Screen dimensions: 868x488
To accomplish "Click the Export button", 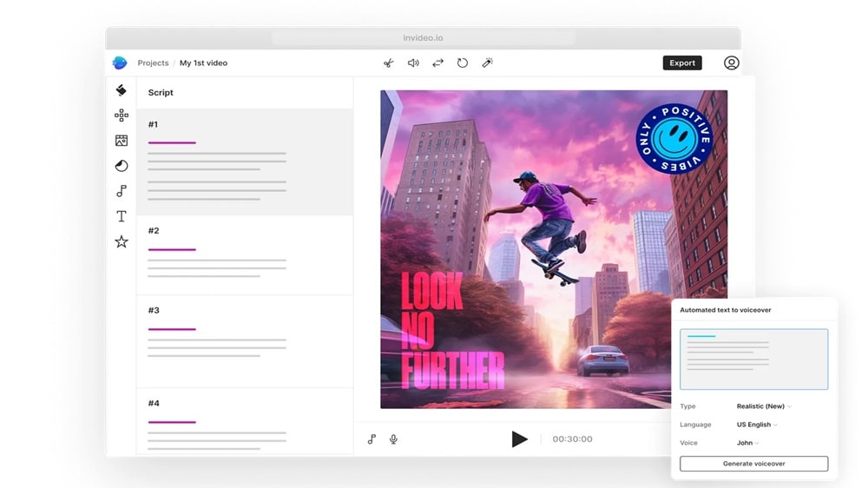I will 682,63.
